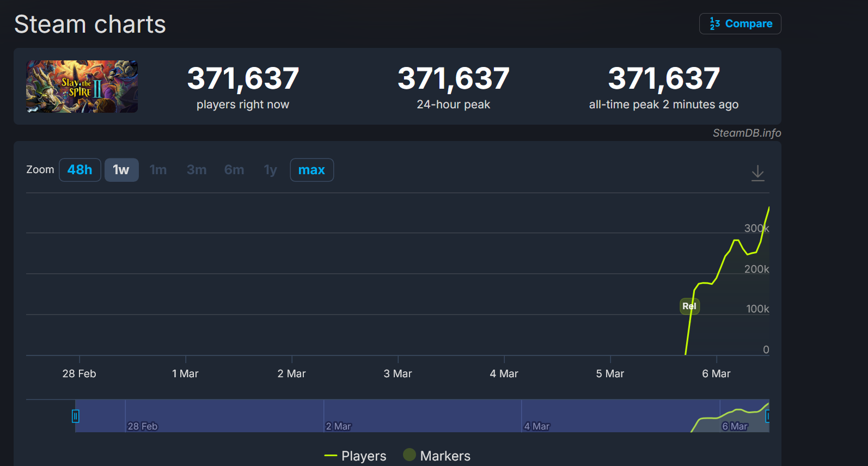The image size is (868, 466).
Task: Select the 1m zoom range
Action: tap(158, 170)
